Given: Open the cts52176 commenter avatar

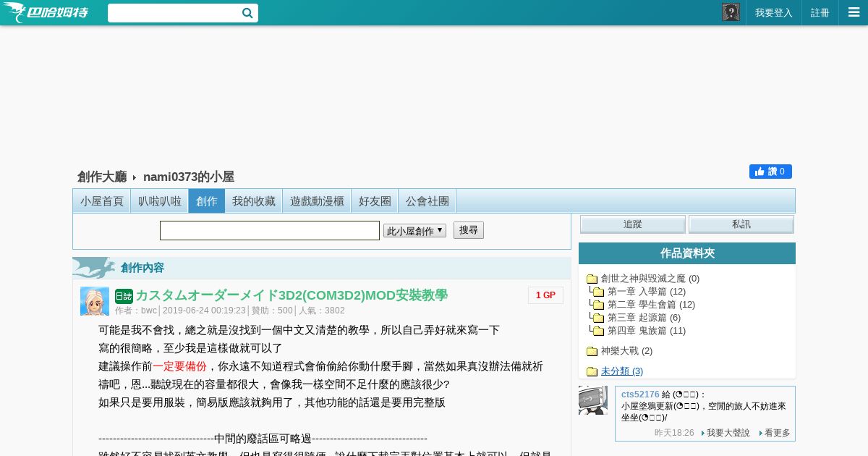Looking at the screenshot, I should pyautogui.click(x=593, y=400).
